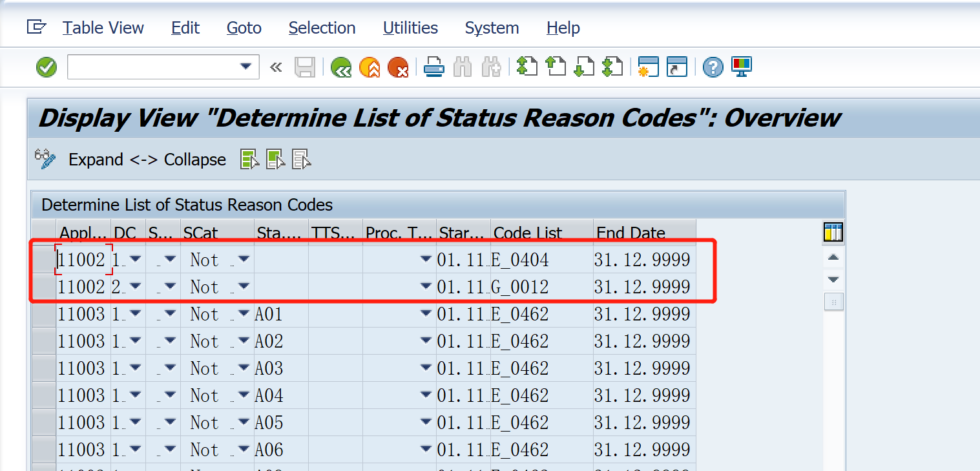Click the Enter green checkmark icon
This screenshot has height=471, width=980.
click(x=45, y=67)
